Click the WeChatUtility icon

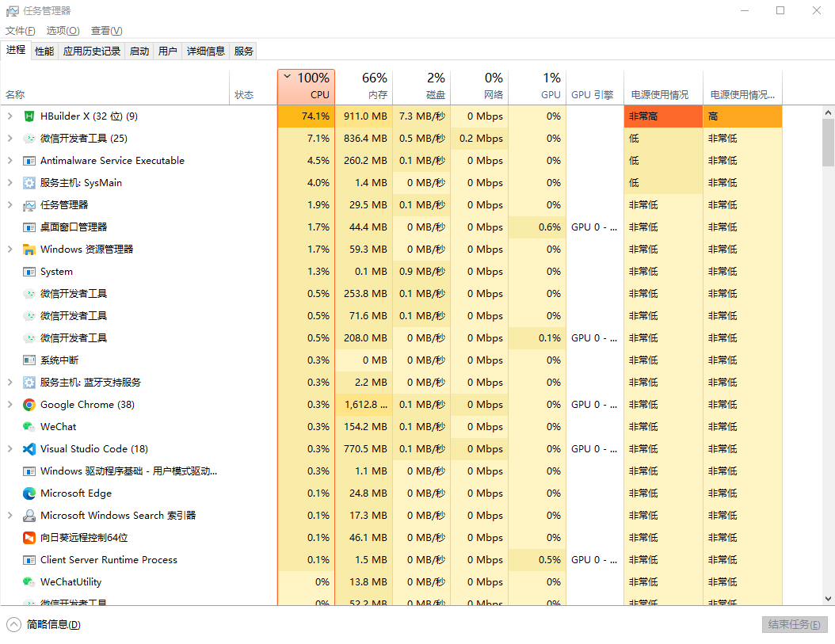click(29, 582)
